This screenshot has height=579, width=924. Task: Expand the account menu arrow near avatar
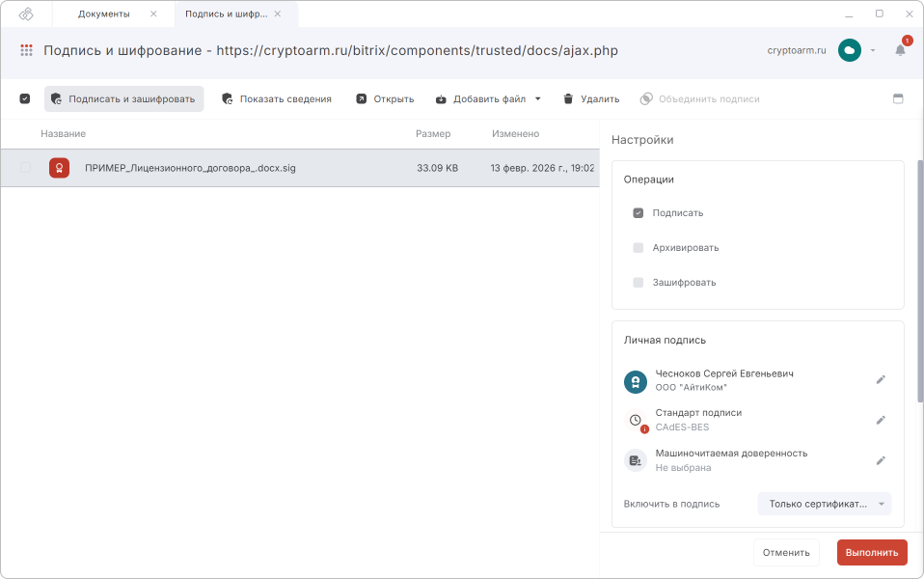tap(873, 50)
